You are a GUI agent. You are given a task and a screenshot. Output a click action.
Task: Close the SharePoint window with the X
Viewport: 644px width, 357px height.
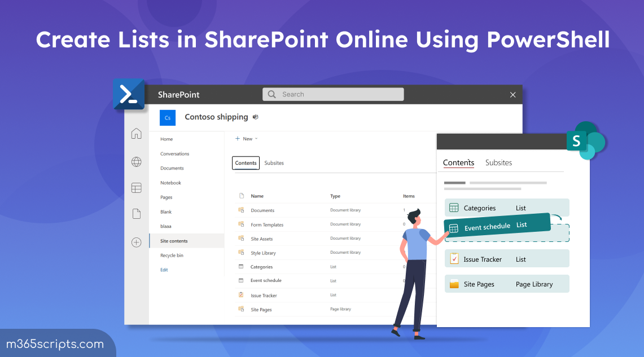tap(512, 95)
